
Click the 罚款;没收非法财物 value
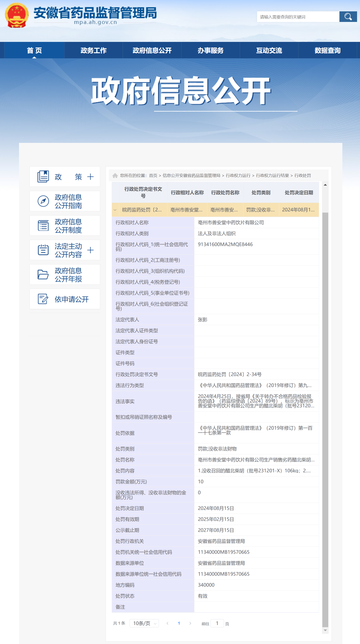217,449
